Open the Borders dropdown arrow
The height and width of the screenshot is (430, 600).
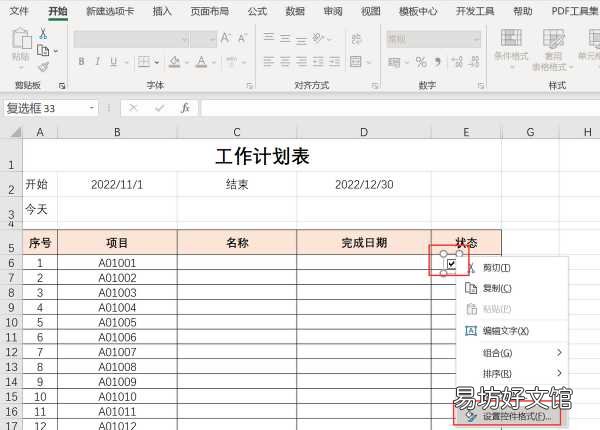pos(157,62)
